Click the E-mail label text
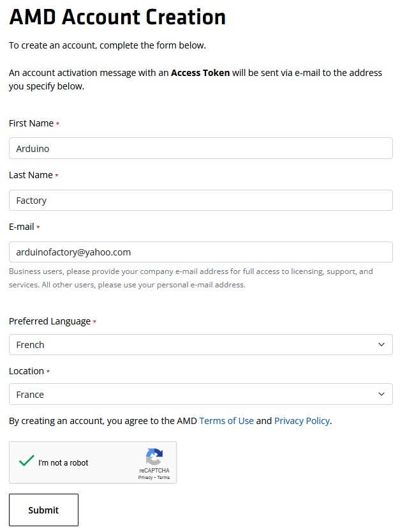The height and width of the screenshot is (532, 400). click(21, 227)
